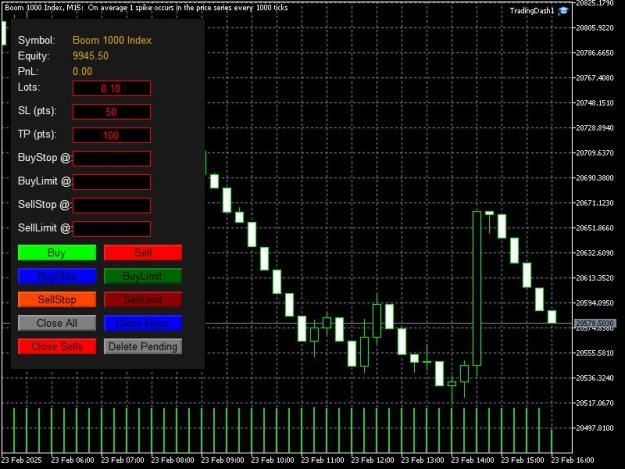625x469 pixels.
Task: Click the dark red SellLimit button
Action: 143,300
